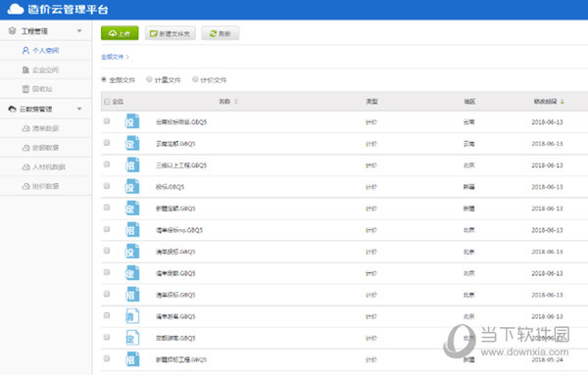Tick the checkbox for 新疆招标工程.GBQ5
The height and width of the screenshot is (375, 588).
click(x=107, y=358)
